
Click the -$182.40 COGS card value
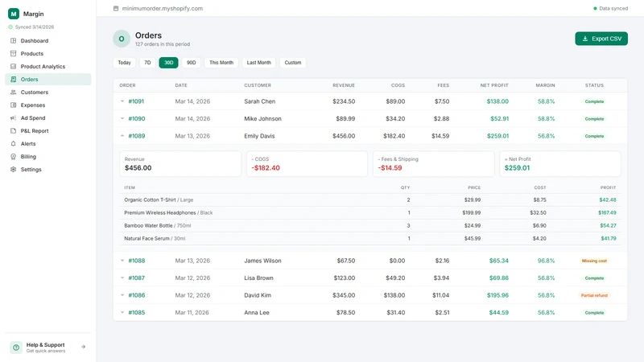(x=266, y=168)
